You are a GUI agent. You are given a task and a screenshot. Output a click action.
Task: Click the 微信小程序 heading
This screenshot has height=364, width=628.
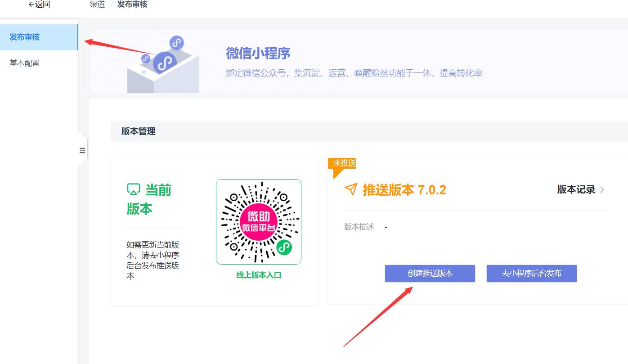click(x=258, y=53)
